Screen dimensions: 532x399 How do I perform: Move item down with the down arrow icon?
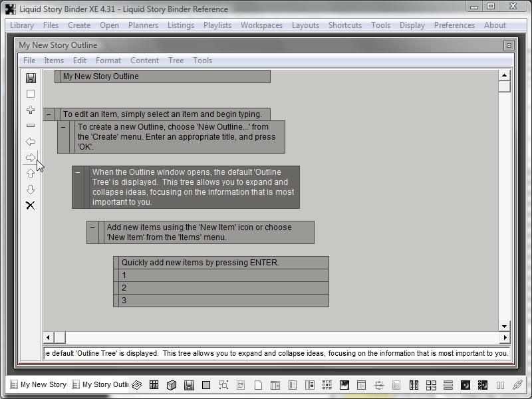point(31,190)
